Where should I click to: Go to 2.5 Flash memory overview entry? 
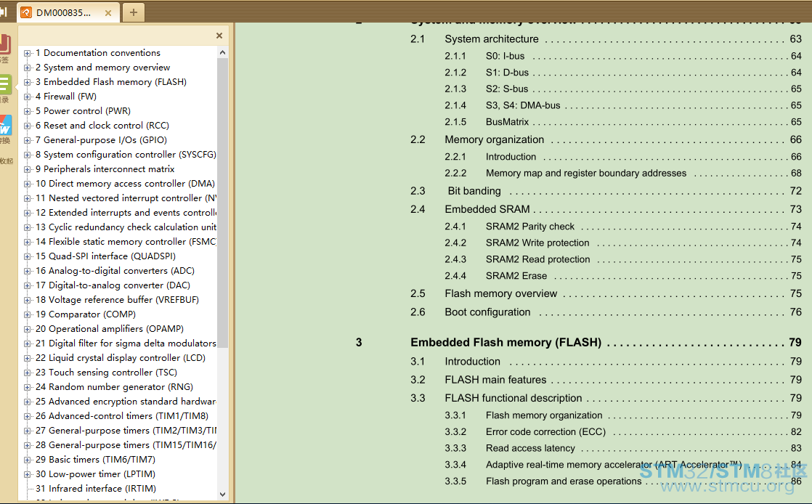(606, 293)
